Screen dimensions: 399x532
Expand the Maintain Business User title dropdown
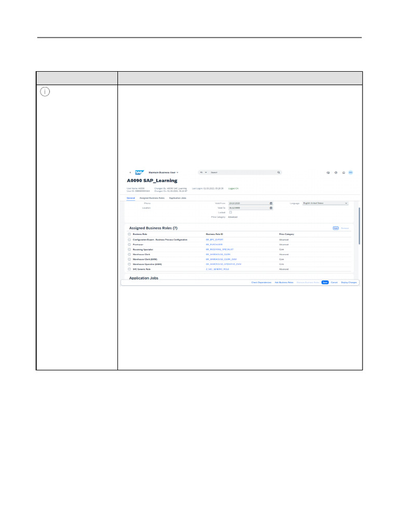coord(164,172)
